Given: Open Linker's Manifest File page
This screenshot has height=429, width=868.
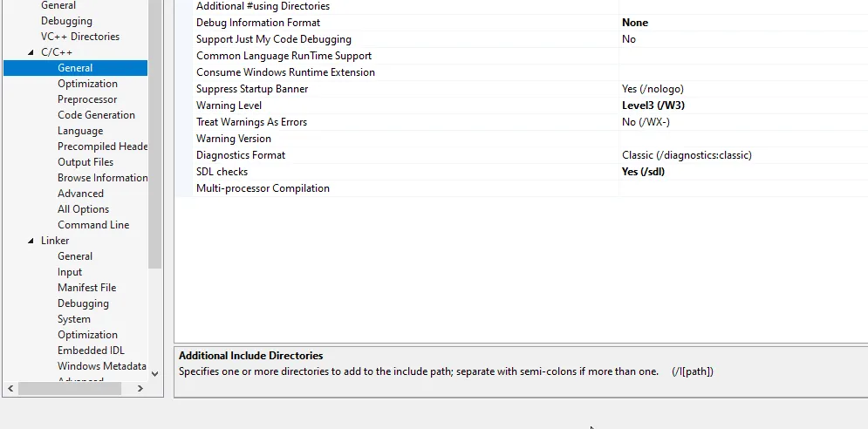Looking at the screenshot, I should (86, 288).
